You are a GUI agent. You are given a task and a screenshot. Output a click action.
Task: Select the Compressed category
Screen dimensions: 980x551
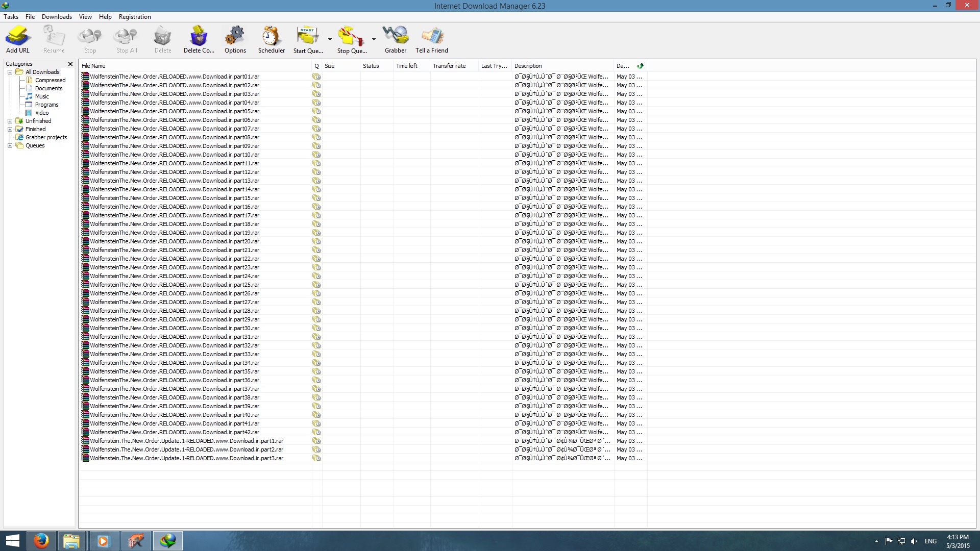[50, 80]
